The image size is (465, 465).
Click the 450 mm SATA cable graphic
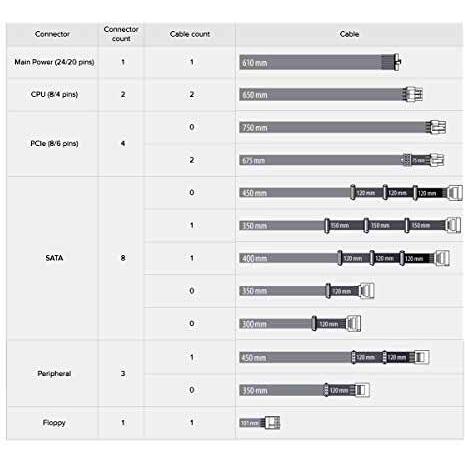pos(351,192)
